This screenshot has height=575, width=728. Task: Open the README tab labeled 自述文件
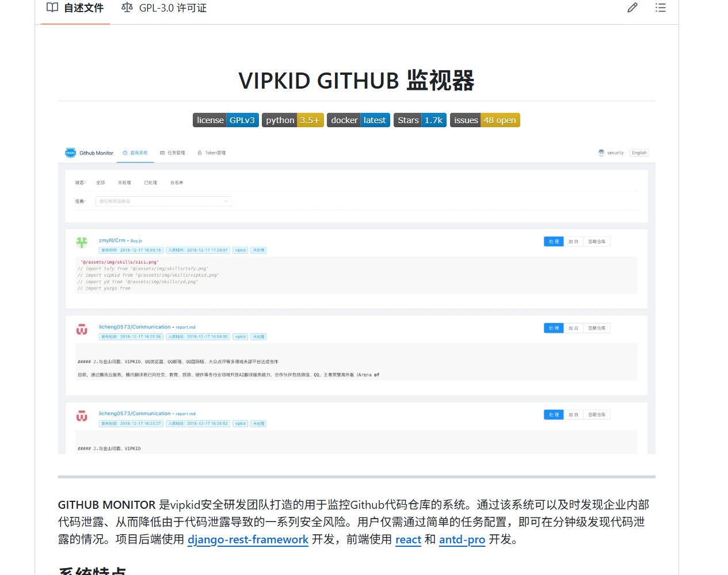75,8
